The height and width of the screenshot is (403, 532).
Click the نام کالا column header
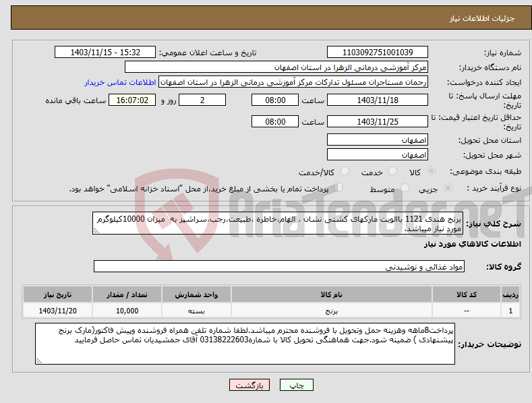click(332, 294)
